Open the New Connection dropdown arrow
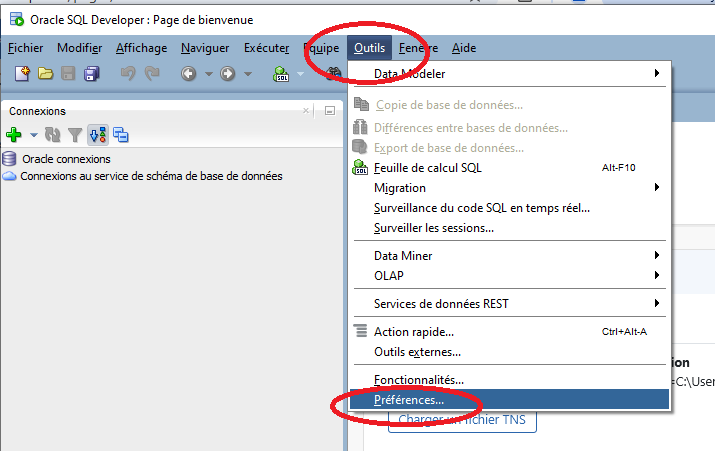 coord(34,135)
